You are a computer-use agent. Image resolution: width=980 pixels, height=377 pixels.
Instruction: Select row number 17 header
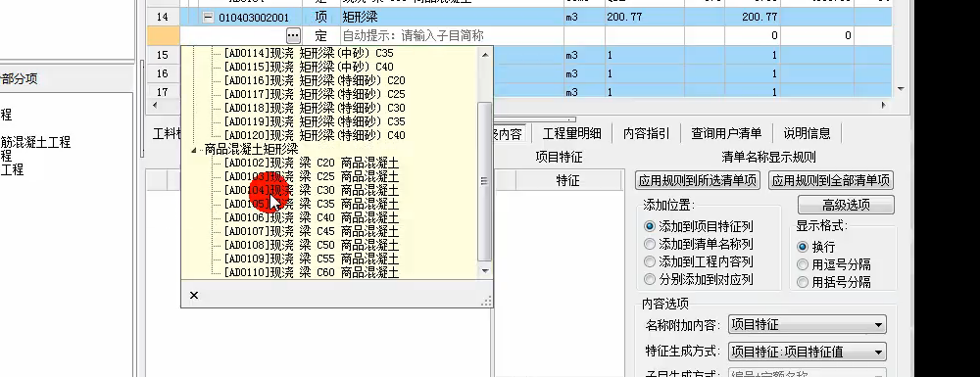point(163,92)
